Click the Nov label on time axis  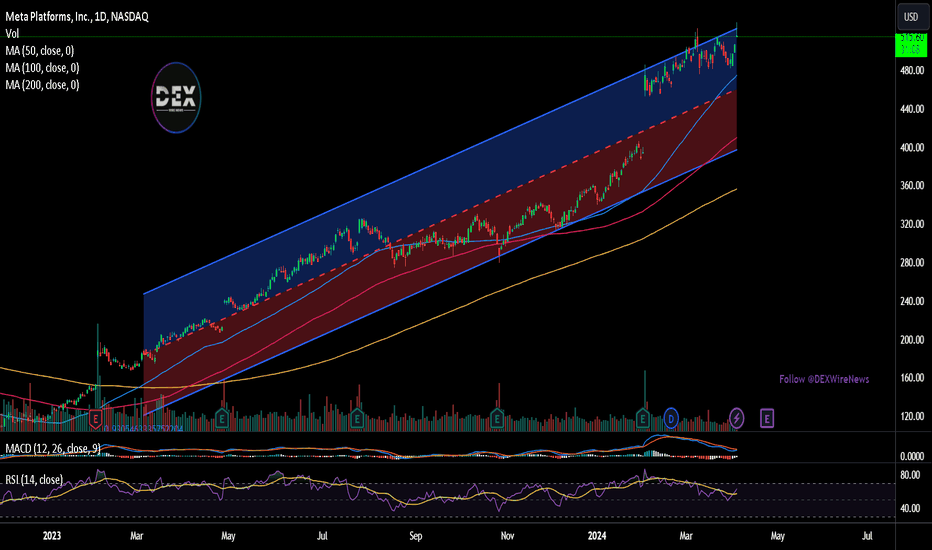[507, 536]
